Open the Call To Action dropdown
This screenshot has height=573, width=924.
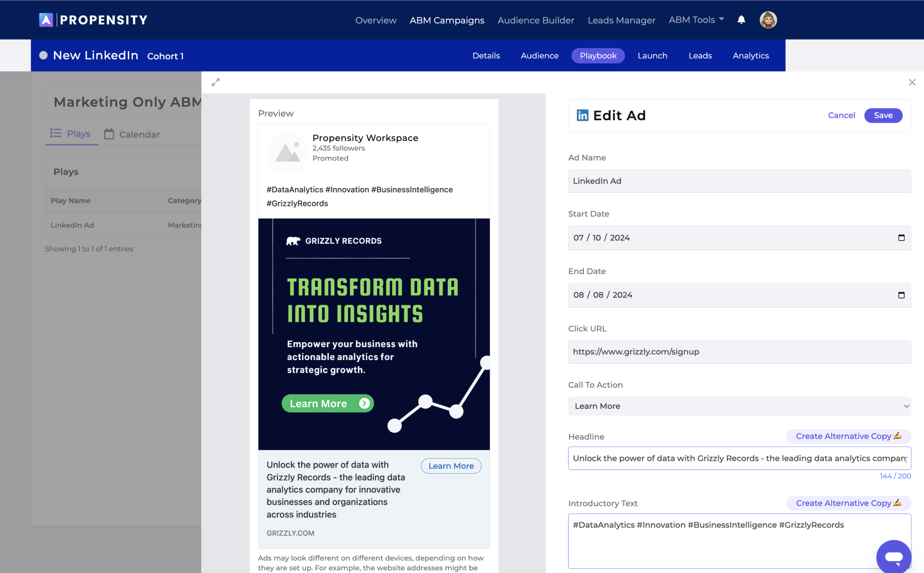(739, 406)
